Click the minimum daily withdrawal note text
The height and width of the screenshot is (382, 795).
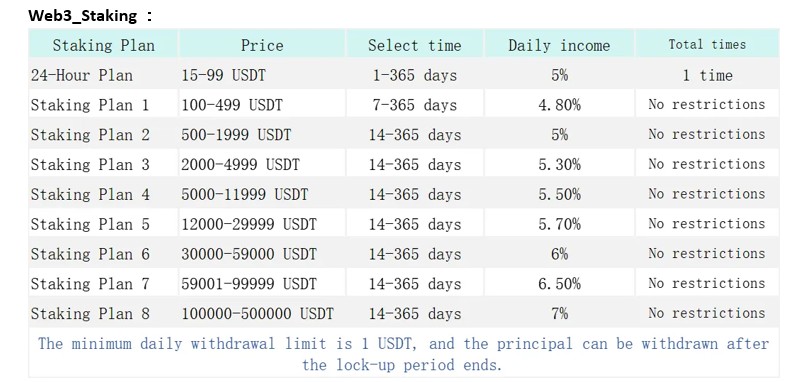coord(404,354)
